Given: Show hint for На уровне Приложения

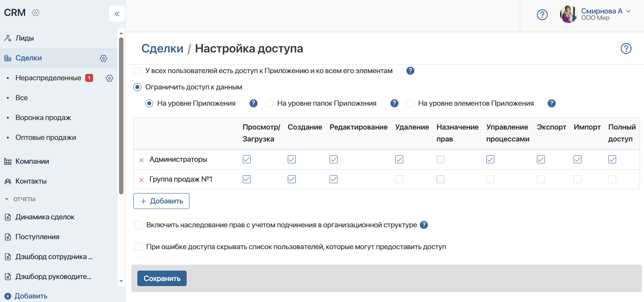Looking at the screenshot, I should (x=254, y=103).
